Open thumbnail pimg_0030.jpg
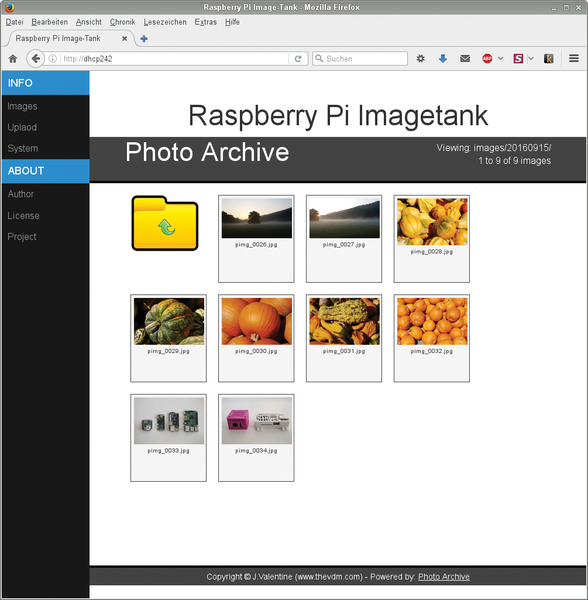 256,338
